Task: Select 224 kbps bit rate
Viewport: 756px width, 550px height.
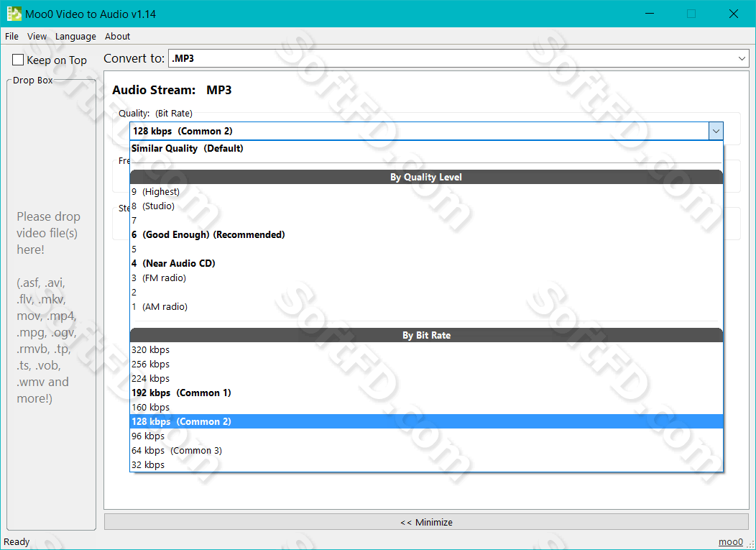Action: [427, 379]
